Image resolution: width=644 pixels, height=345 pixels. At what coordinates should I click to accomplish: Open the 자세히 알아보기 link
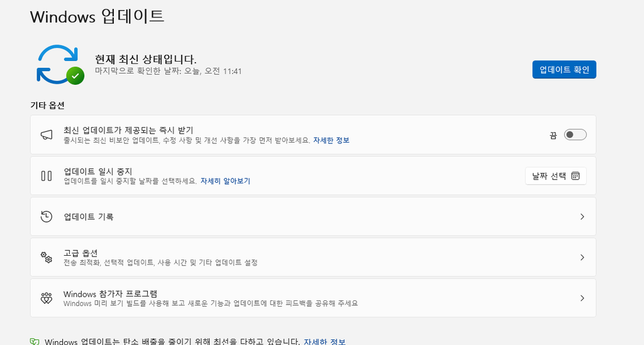pos(225,181)
